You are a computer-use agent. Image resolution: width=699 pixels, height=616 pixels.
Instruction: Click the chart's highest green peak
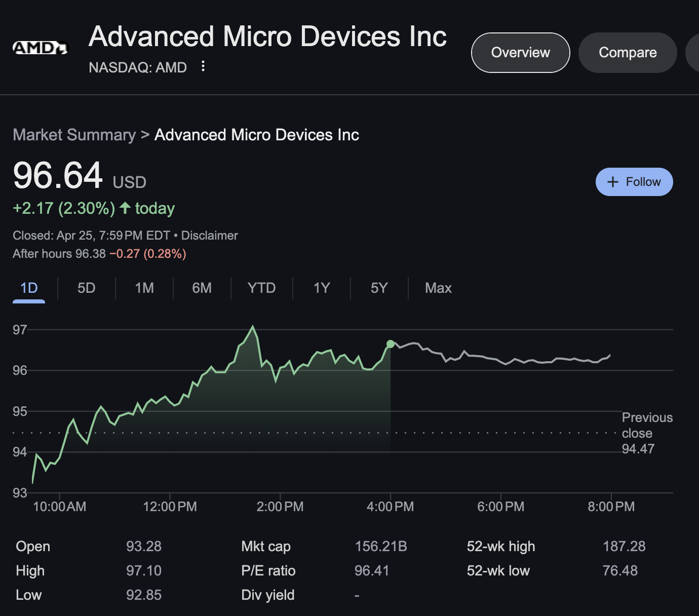point(253,327)
